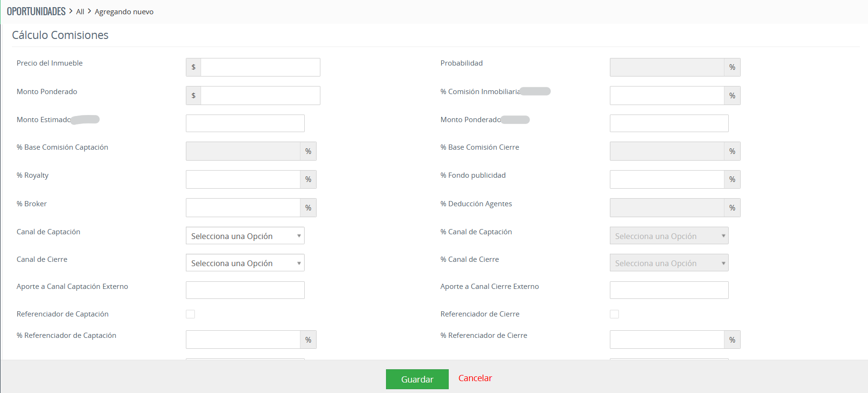Viewport: 868px width, 393px height.
Task: Click percent symbol of Referenciador de Cierre
Action: point(733,339)
